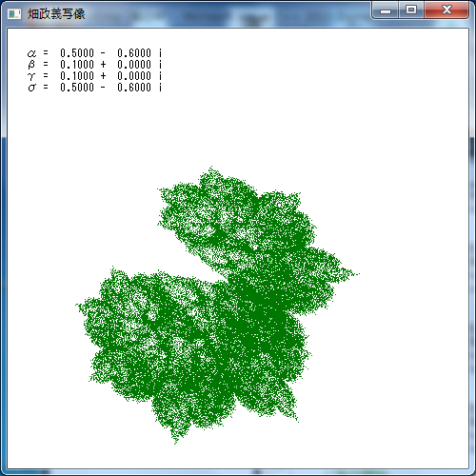
Task: Select β imaginary part value 0.0000
Action: click(x=134, y=65)
